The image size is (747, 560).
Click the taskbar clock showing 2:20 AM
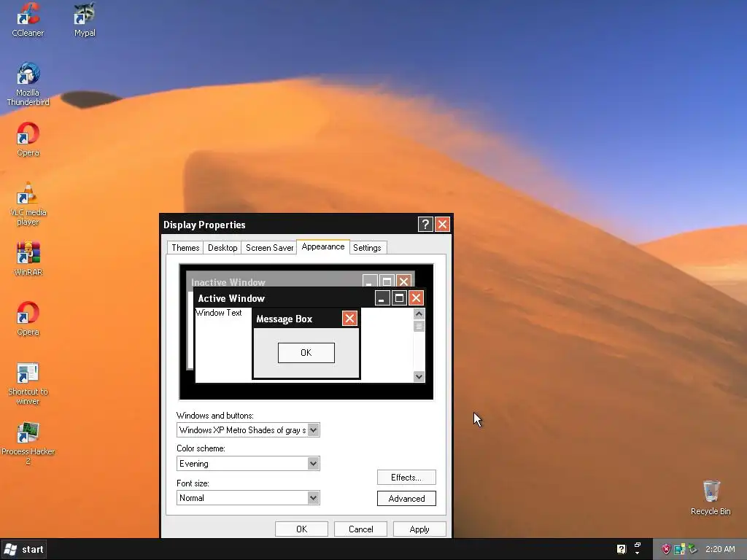pyautogui.click(x=720, y=549)
